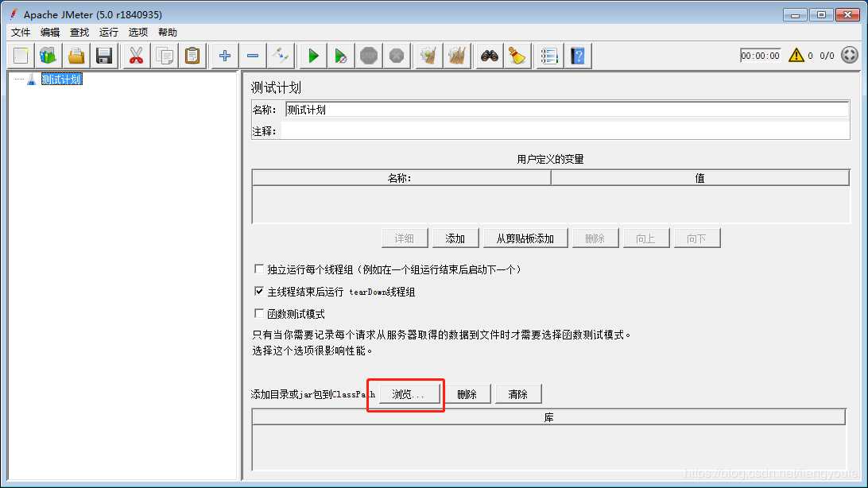Open the 文件 menu

[21, 32]
